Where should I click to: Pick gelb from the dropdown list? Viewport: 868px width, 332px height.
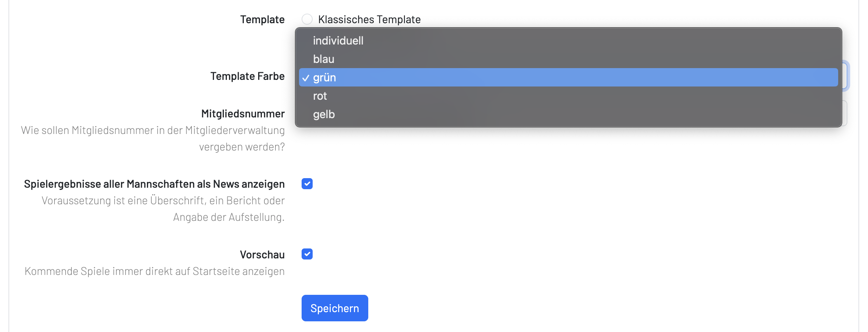[x=324, y=114]
